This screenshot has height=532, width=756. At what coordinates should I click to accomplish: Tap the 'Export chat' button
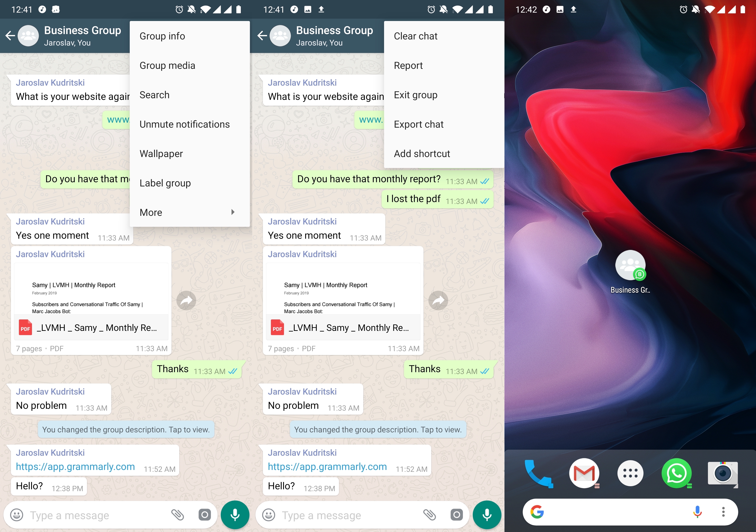pos(418,124)
